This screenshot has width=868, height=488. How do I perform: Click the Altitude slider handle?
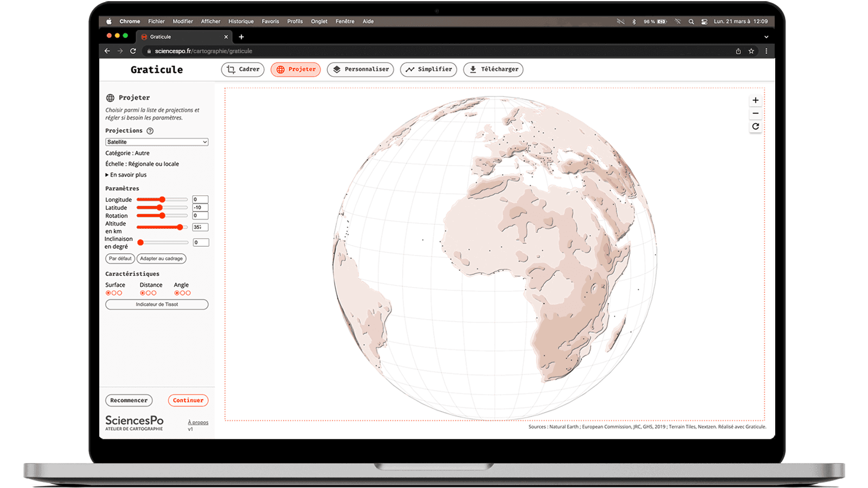(180, 227)
